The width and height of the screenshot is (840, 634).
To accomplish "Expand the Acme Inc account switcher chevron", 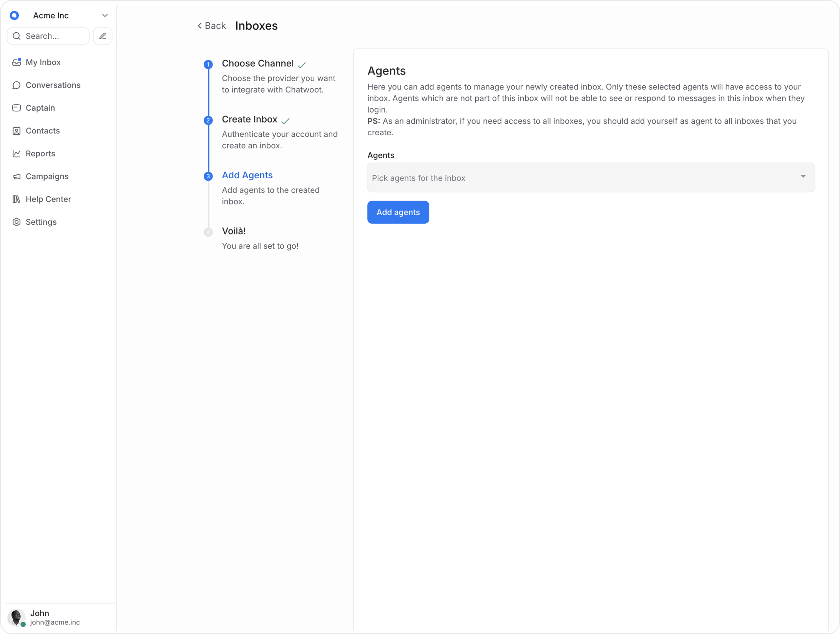I will click(x=105, y=15).
